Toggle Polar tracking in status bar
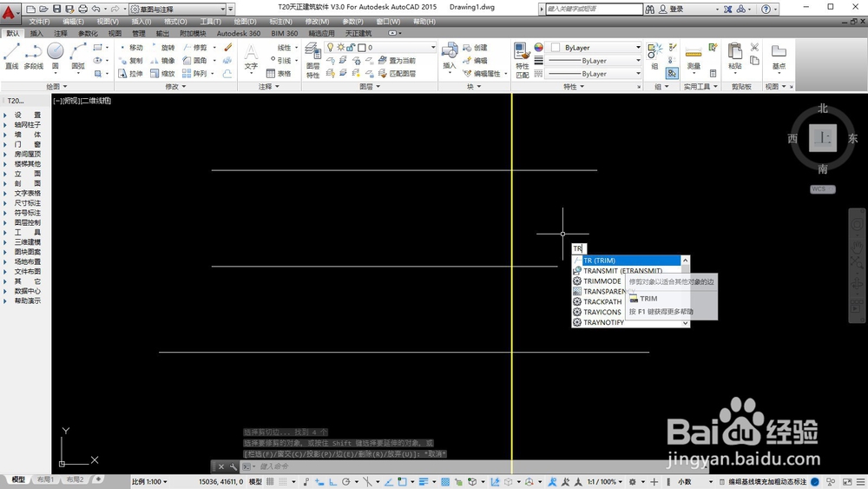 [346, 482]
